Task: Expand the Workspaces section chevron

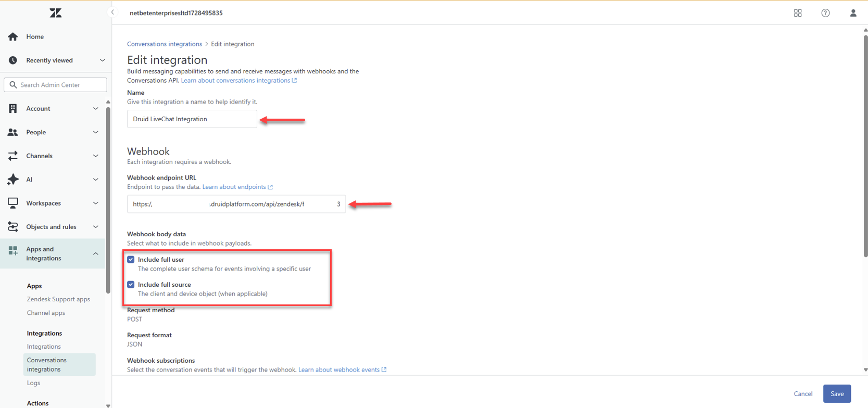Action: [95, 203]
